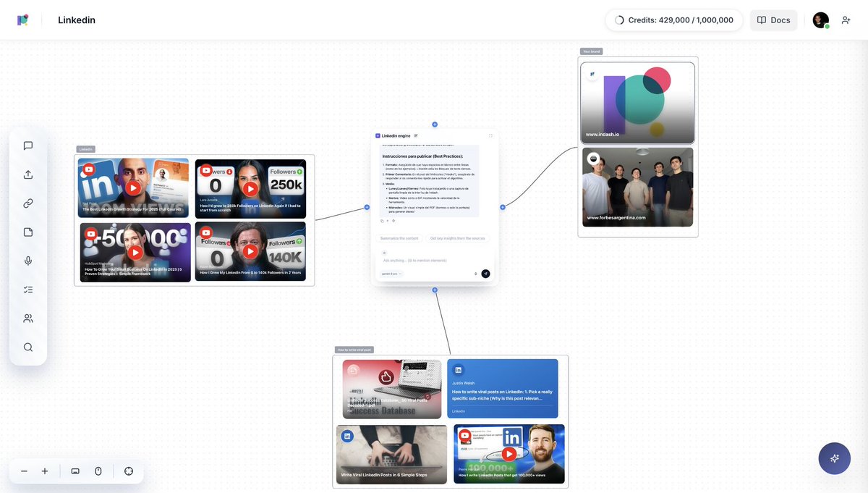The width and height of the screenshot is (868, 493).
Task: Open the model selector dropdown in chat
Action: tap(391, 274)
